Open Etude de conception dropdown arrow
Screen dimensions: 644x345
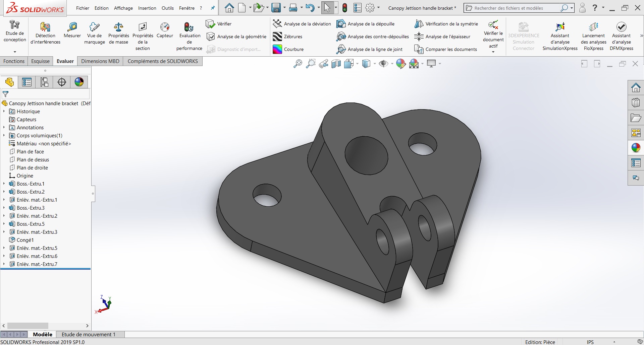pyautogui.click(x=15, y=52)
